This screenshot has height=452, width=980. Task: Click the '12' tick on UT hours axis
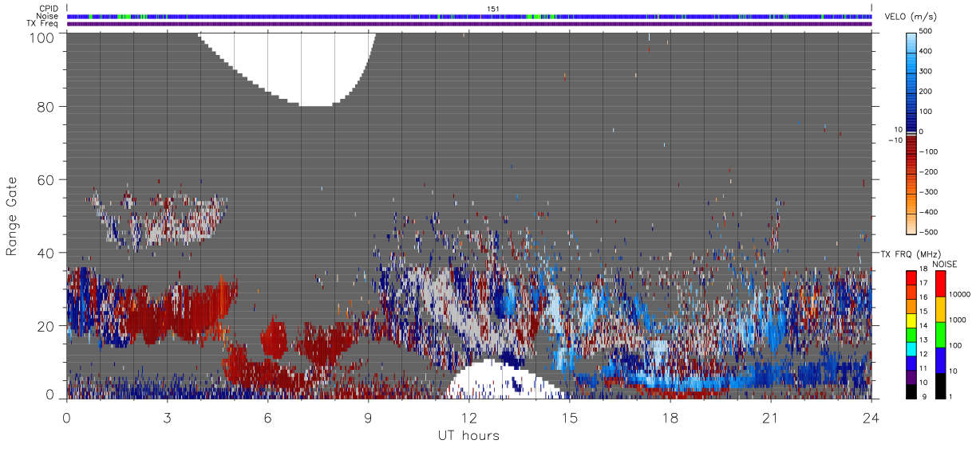coord(468,418)
